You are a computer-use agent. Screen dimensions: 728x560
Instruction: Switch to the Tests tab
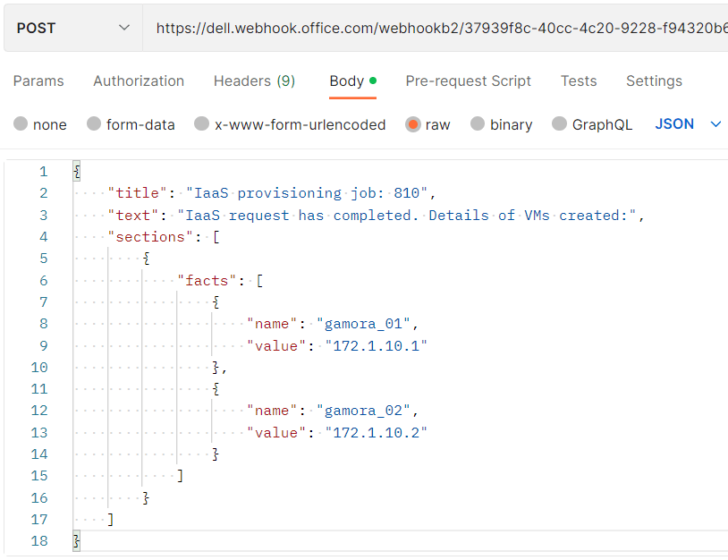tap(579, 81)
